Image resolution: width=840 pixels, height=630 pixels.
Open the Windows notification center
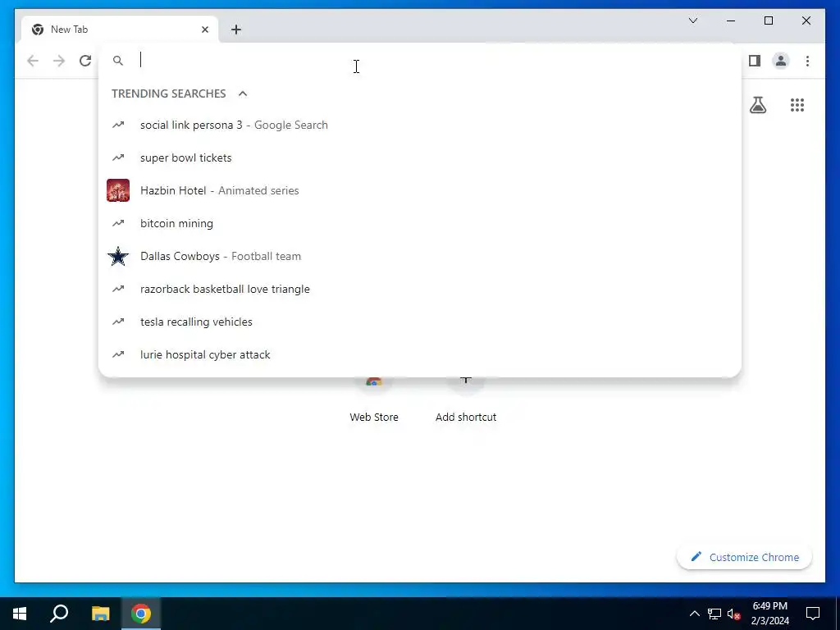pyautogui.click(x=813, y=614)
